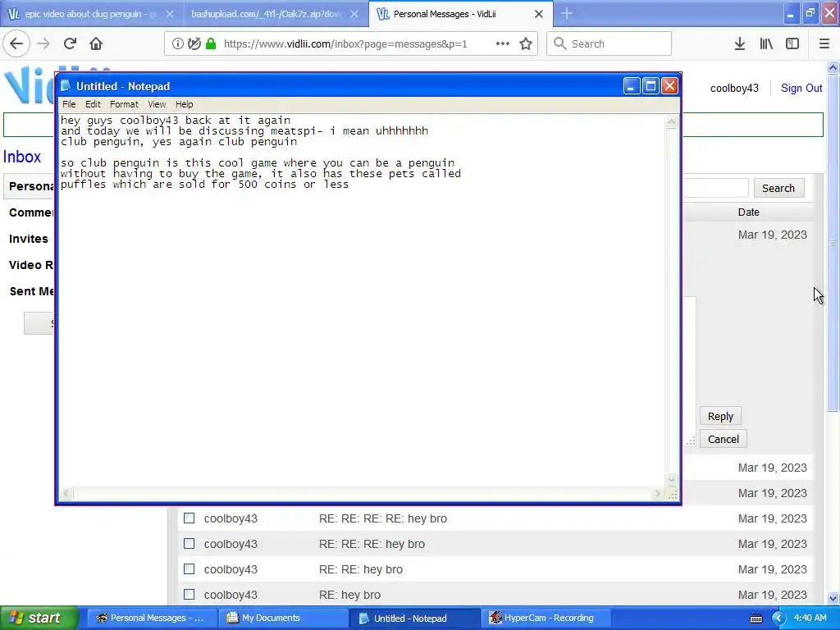Close the Personal Messages - VidLii tab
This screenshot has height=630, width=840.
click(539, 14)
